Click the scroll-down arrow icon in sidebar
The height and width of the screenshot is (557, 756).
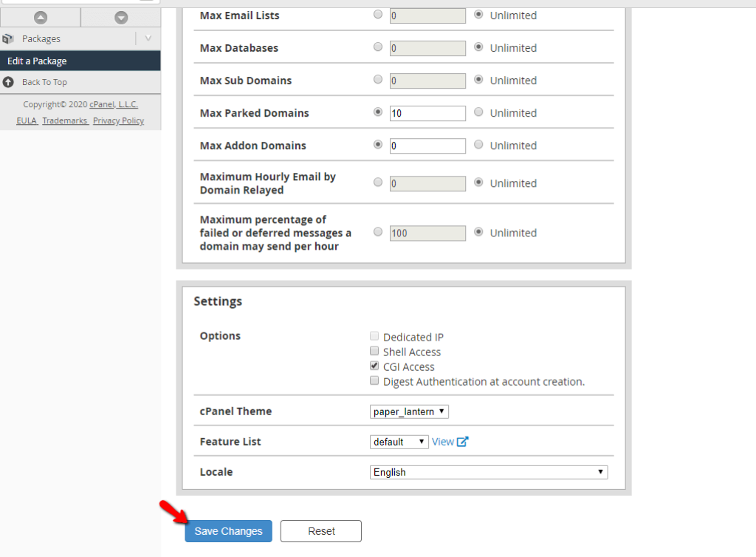coord(121,18)
